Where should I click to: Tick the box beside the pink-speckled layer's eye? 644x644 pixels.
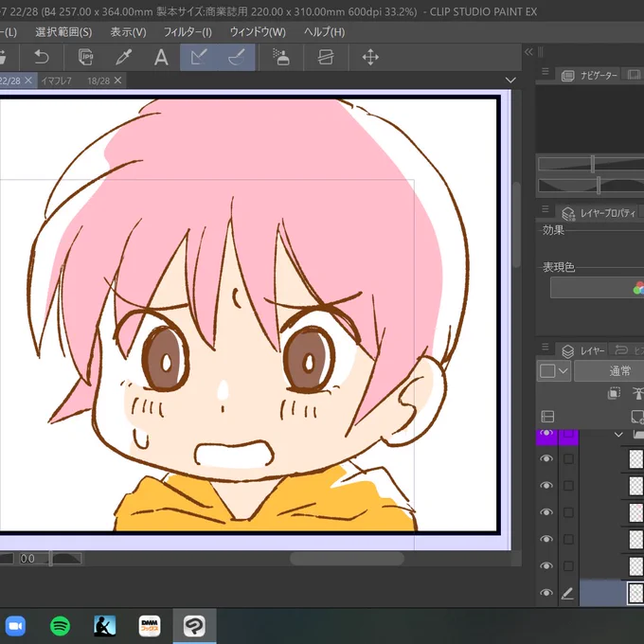pos(568,512)
